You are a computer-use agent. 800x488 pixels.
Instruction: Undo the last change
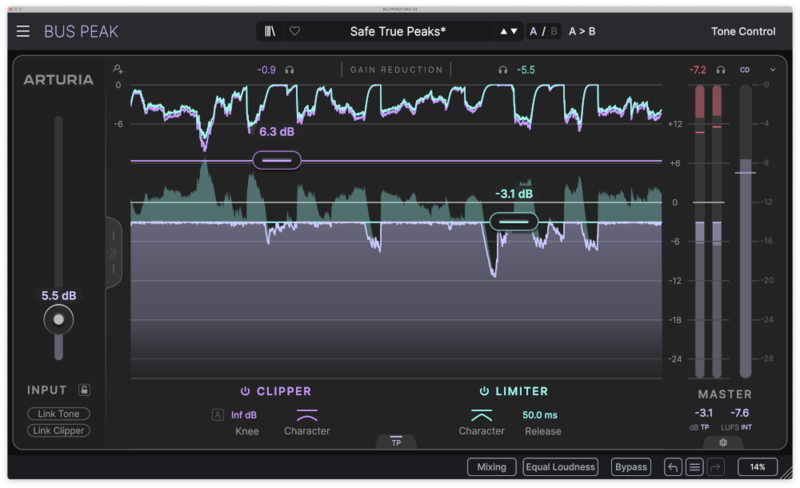point(673,467)
